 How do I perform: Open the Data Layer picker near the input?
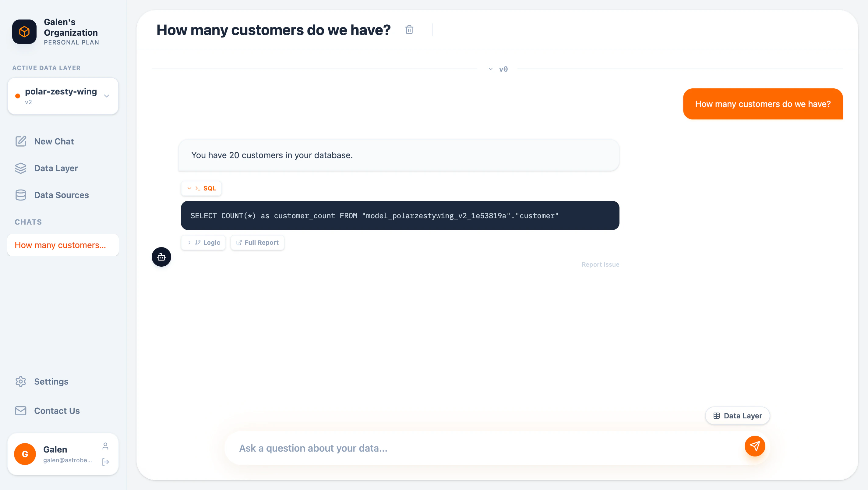737,415
